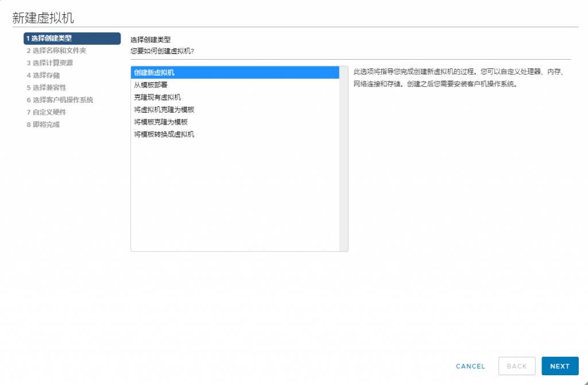Choose 克隆现有虚拟机 option
This screenshot has height=385, width=588.
pos(235,97)
